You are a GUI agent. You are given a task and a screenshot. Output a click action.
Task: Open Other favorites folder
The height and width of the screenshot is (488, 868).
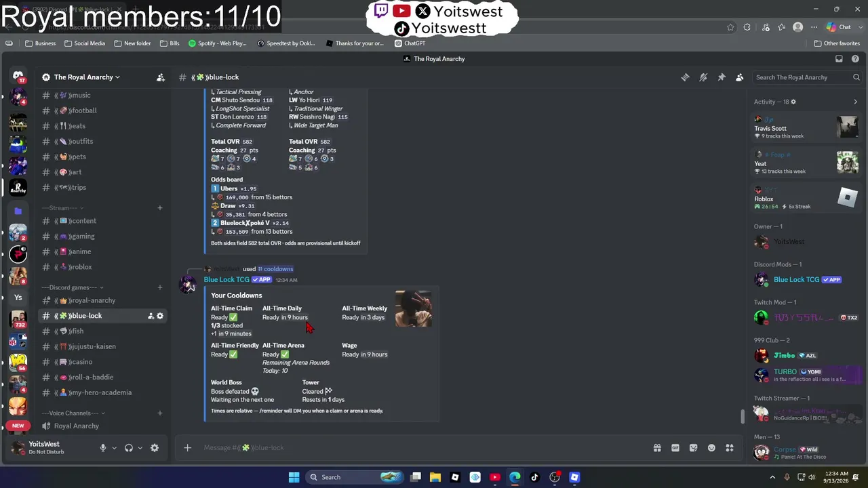(x=837, y=43)
